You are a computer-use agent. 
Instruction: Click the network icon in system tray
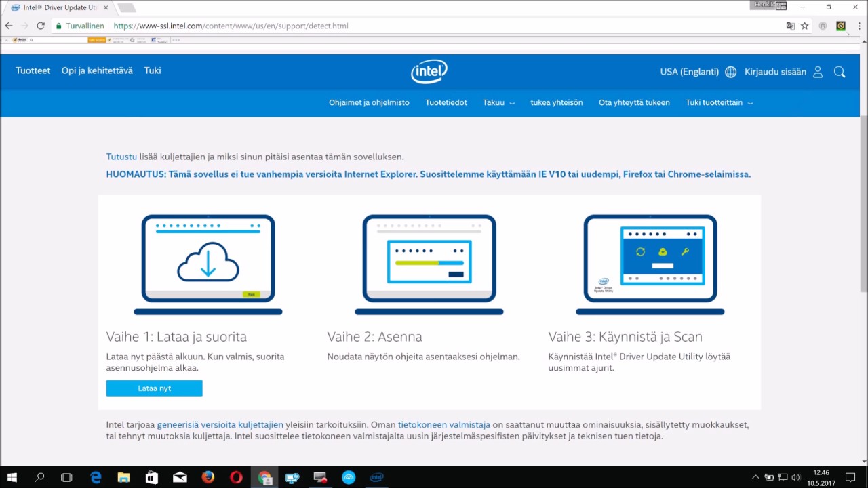coord(783,477)
